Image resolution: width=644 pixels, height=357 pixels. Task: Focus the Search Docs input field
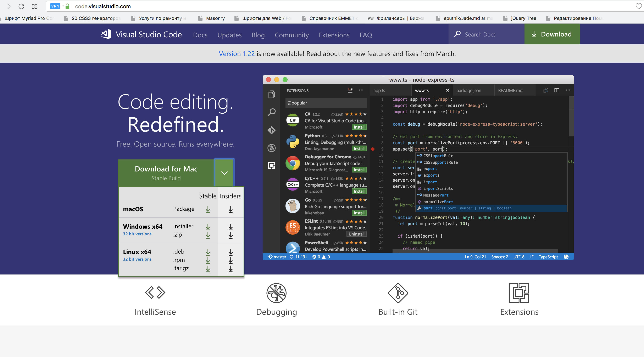(x=486, y=34)
